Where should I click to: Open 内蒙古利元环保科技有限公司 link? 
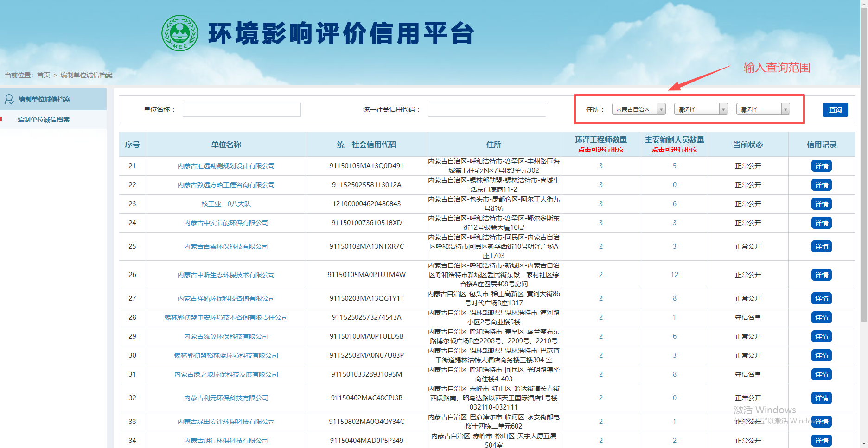226,398
